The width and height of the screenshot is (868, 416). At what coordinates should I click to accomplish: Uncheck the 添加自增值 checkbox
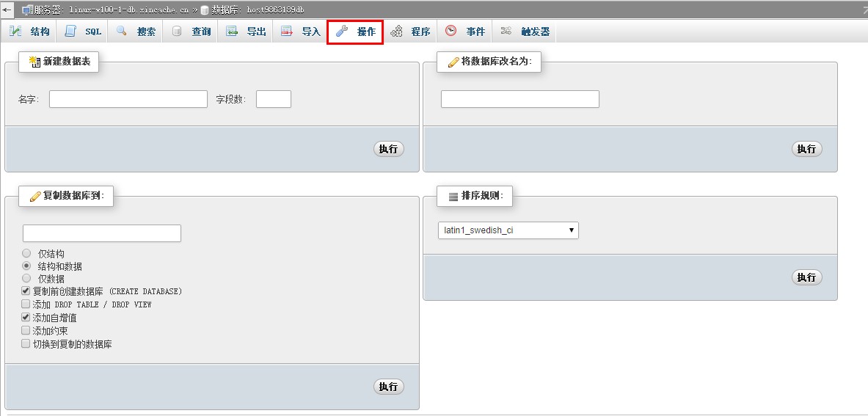[26, 317]
